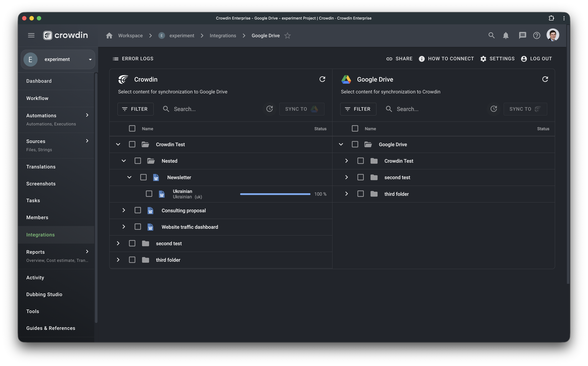This screenshot has height=366, width=588.
Task: Expand the Consulting proposal file
Action: pyautogui.click(x=124, y=210)
